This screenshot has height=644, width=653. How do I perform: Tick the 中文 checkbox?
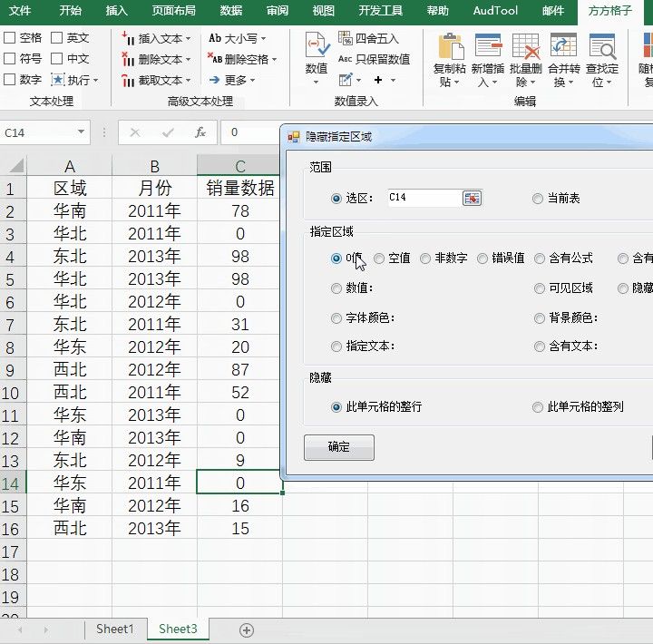[56, 59]
